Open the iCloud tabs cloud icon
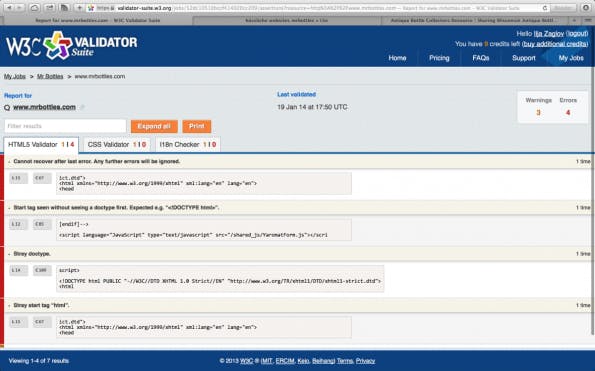Viewport: 595px width, 371px height. [x=35, y=8]
